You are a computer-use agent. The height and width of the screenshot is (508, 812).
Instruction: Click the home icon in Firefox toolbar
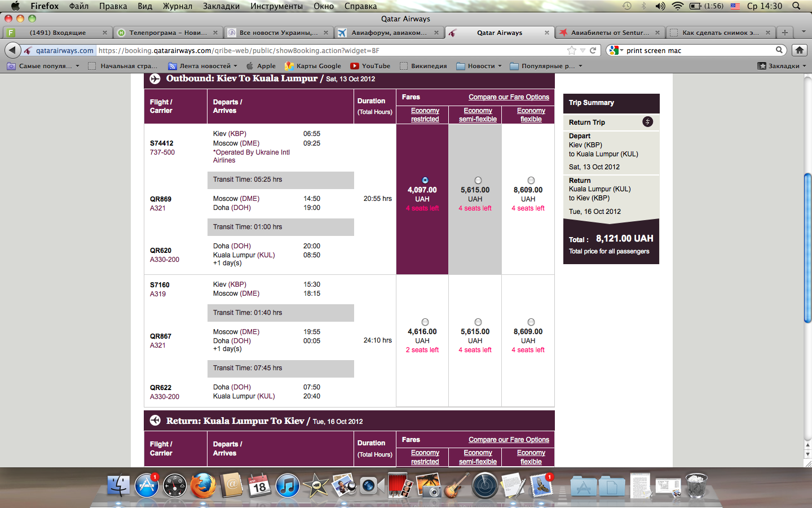click(x=799, y=50)
